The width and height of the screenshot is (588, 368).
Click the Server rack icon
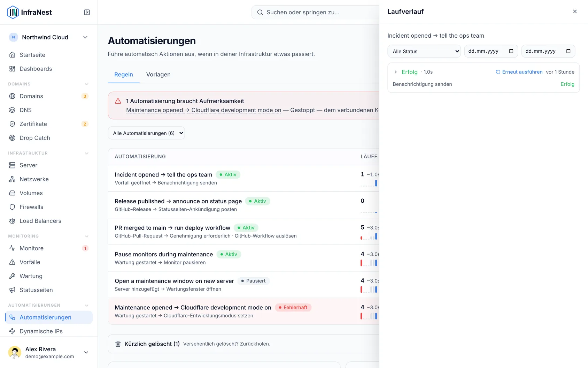click(x=12, y=165)
